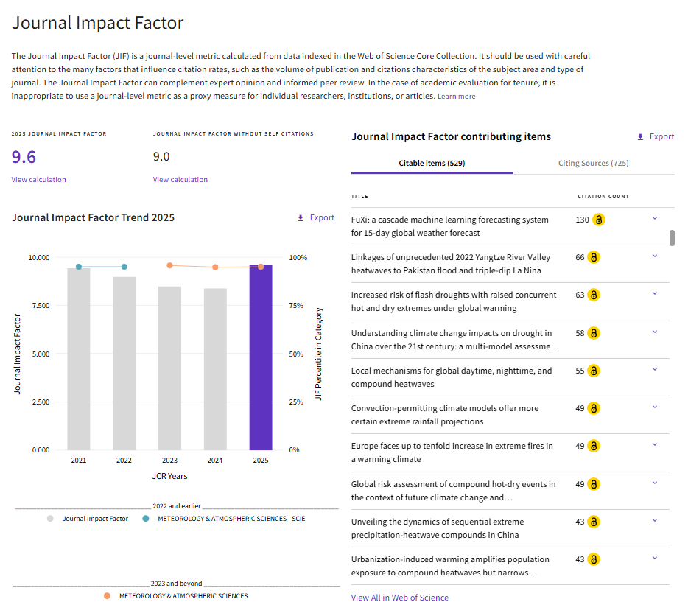Click download icon for contributing items Export
Viewport: 688px width, 616px height.
tap(640, 137)
